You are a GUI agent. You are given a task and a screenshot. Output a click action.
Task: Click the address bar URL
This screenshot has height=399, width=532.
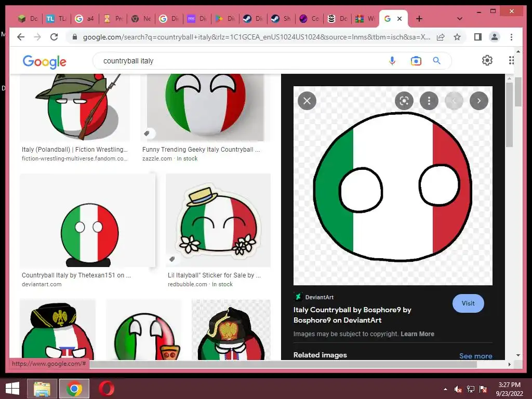coord(256,37)
